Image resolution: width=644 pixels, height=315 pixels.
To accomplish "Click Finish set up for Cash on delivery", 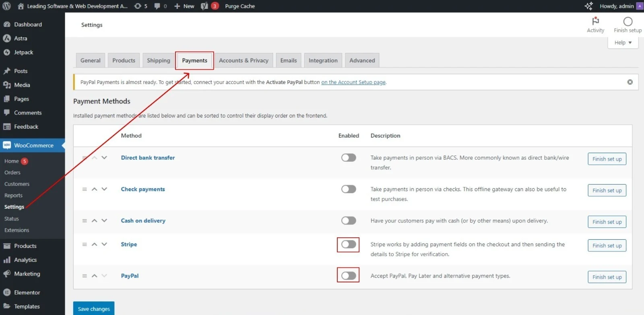I will pyautogui.click(x=607, y=222).
